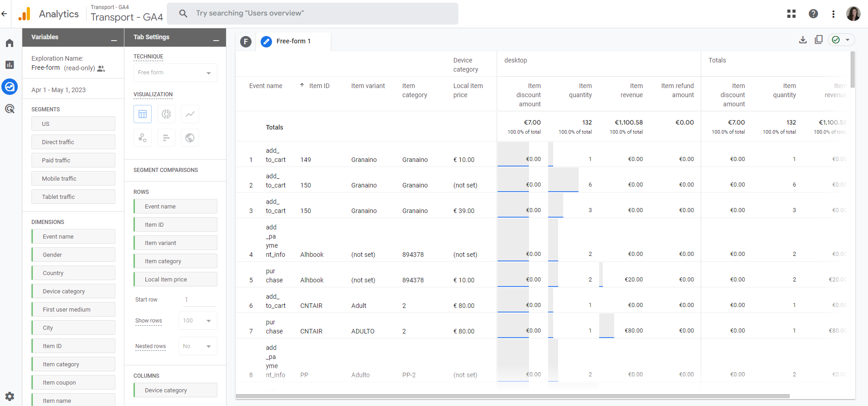Viewport: 868px width, 406px height.
Task: Click the €1,100.58 desktop revenue total
Action: point(629,122)
